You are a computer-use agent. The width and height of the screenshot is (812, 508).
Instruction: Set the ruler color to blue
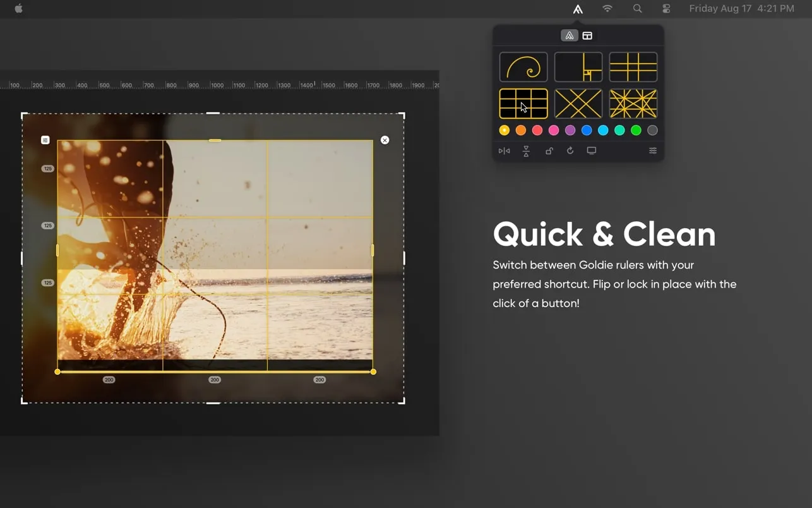click(x=587, y=130)
